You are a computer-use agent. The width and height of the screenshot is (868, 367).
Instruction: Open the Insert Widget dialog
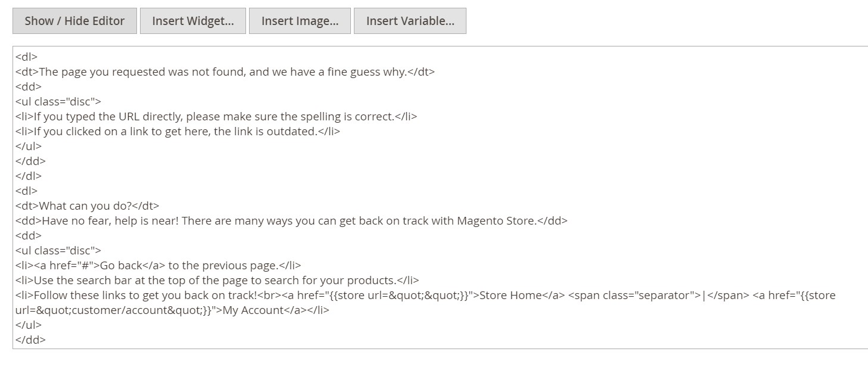(x=192, y=21)
